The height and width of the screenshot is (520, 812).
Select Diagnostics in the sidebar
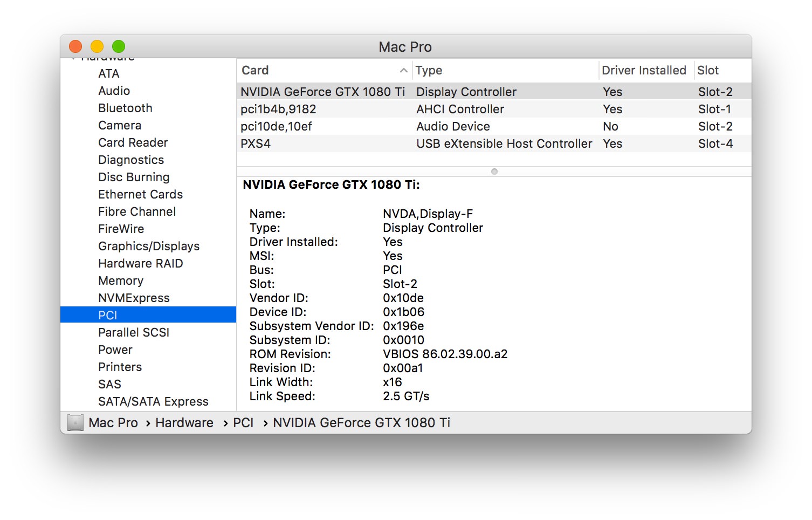point(131,160)
